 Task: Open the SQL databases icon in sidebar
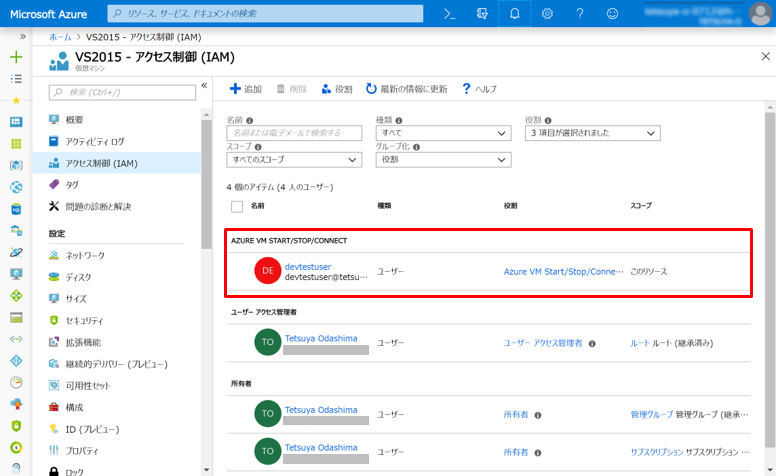coord(16,209)
